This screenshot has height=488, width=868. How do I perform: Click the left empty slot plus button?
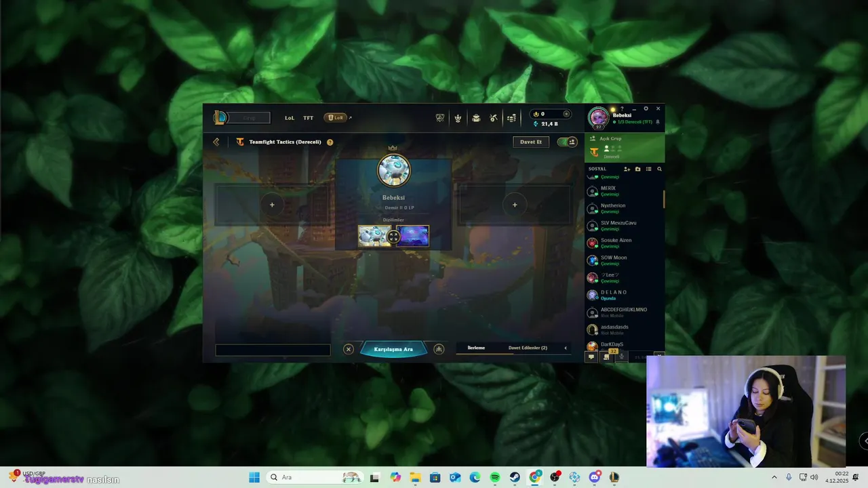tap(272, 205)
